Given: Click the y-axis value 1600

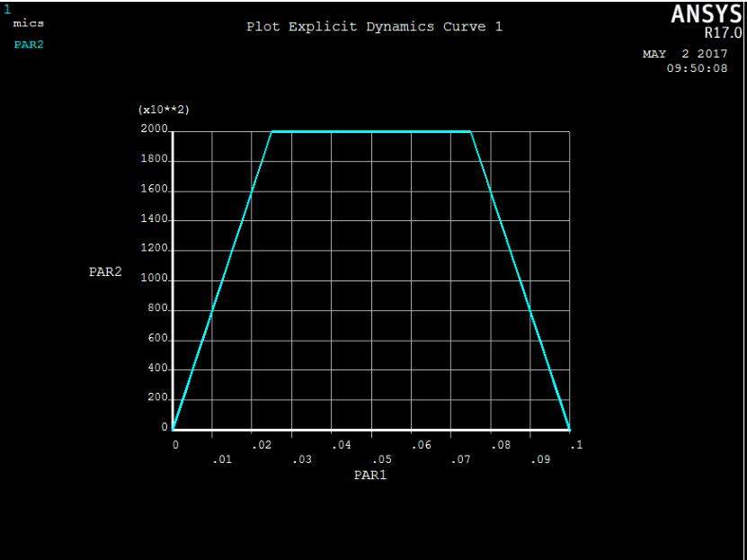Looking at the screenshot, I should click(x=155, y=189).
